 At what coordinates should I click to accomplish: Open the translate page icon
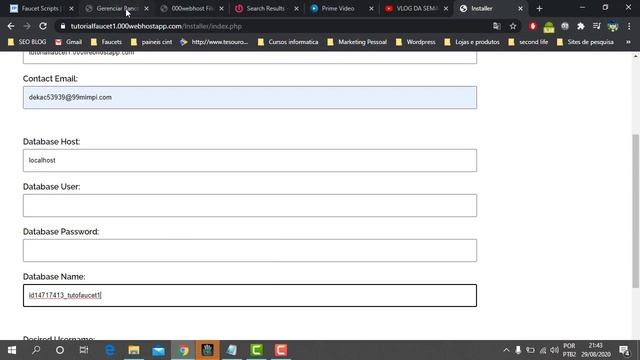point(497,26)
